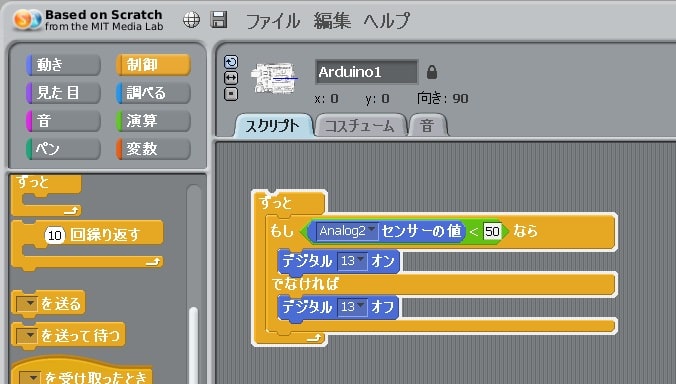Select the 変数 block category
This screenshot has height=384, width=676.
click(x=153, y=149)
